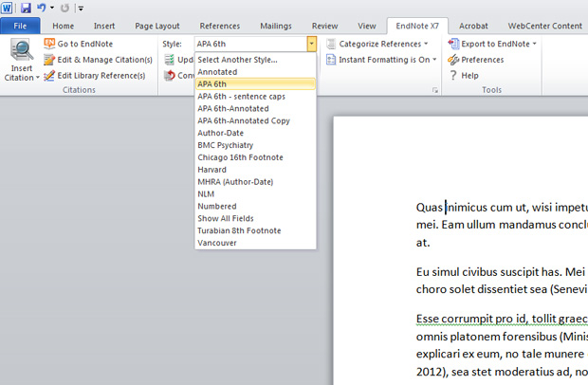Open Edit & Manage Citation(s)
588x385 pixels.
point(99,60)
